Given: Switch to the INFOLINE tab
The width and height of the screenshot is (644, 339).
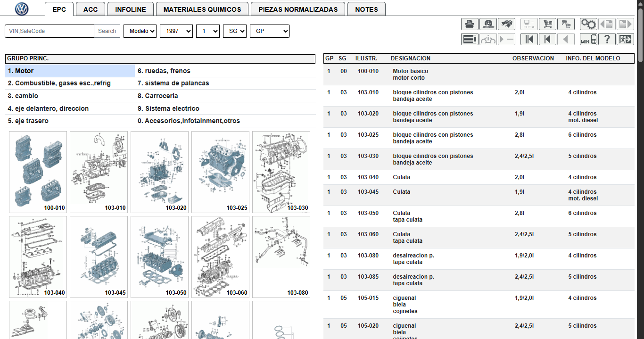Looking at the screenshot, I should 131,9.
